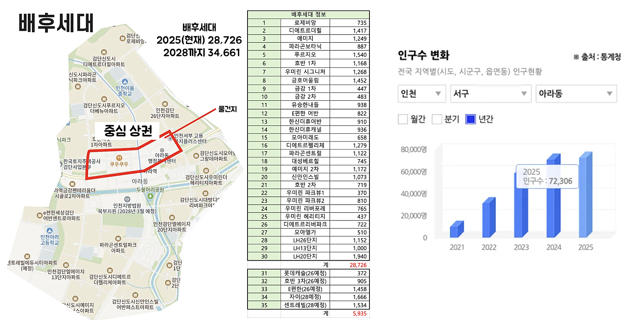
Task: Select the 디에트르더힐아파트 location pin
Action: (x=104, y=52)
